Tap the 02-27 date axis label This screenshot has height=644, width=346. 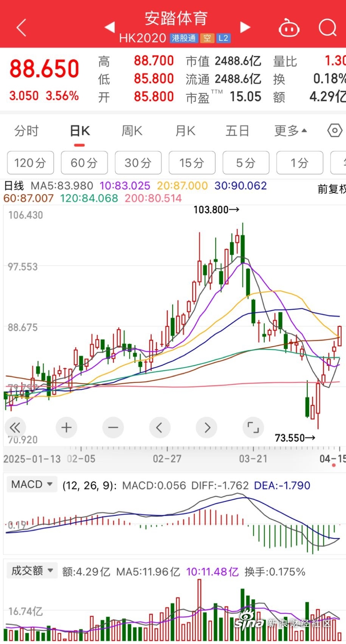coord(167,459)
